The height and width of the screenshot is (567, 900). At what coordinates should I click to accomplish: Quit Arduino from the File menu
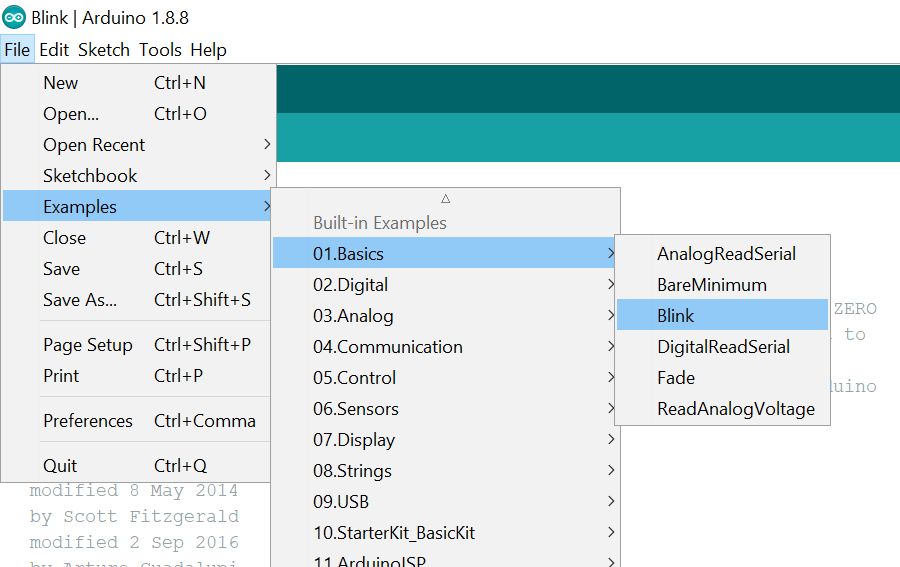(60, 466)
